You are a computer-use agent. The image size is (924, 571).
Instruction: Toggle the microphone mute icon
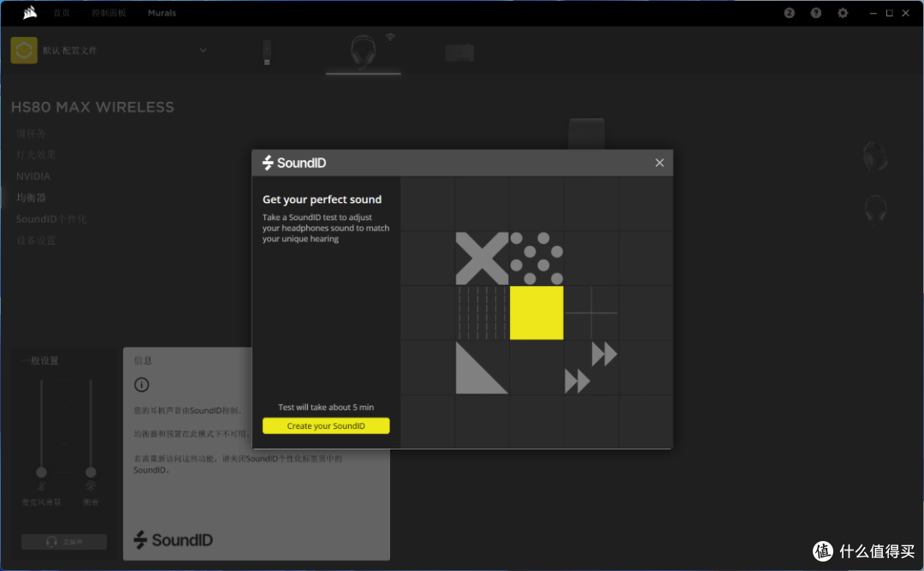pyautogui.click(x=41, y=486)
